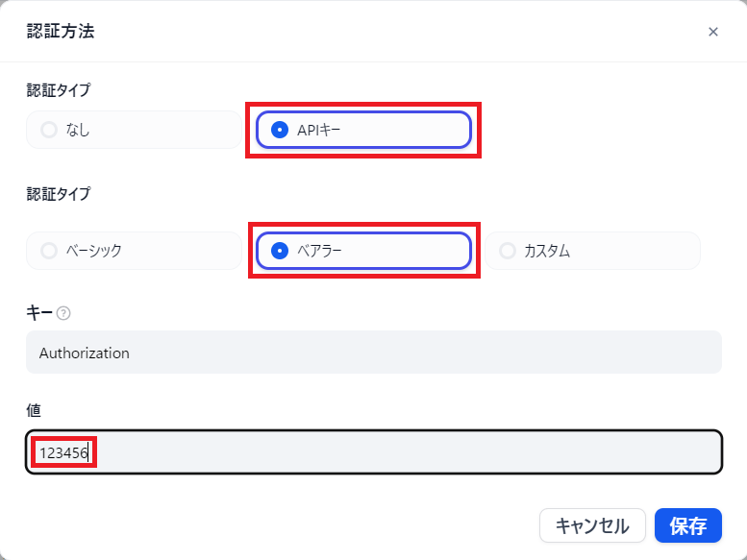Image resolution: width=747 pixels, height=560 pixels.
Task: Click the キー field label text
Action: pos(39,312)
